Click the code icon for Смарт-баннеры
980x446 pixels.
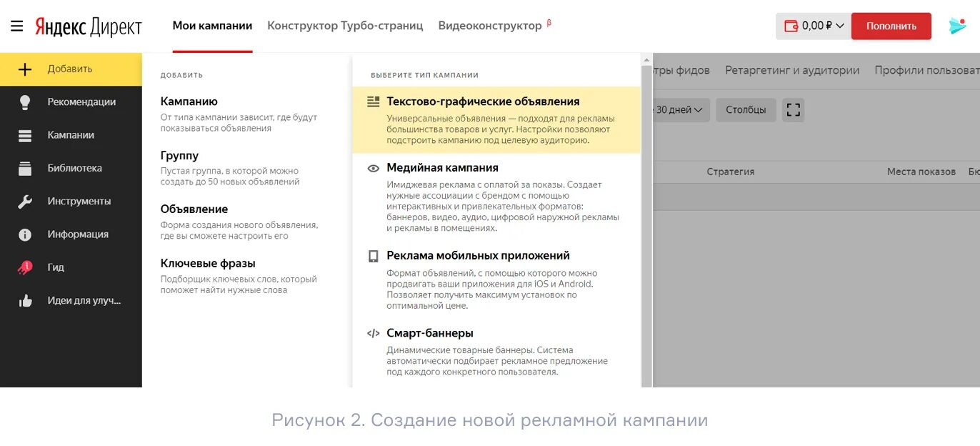pos(373,333)
